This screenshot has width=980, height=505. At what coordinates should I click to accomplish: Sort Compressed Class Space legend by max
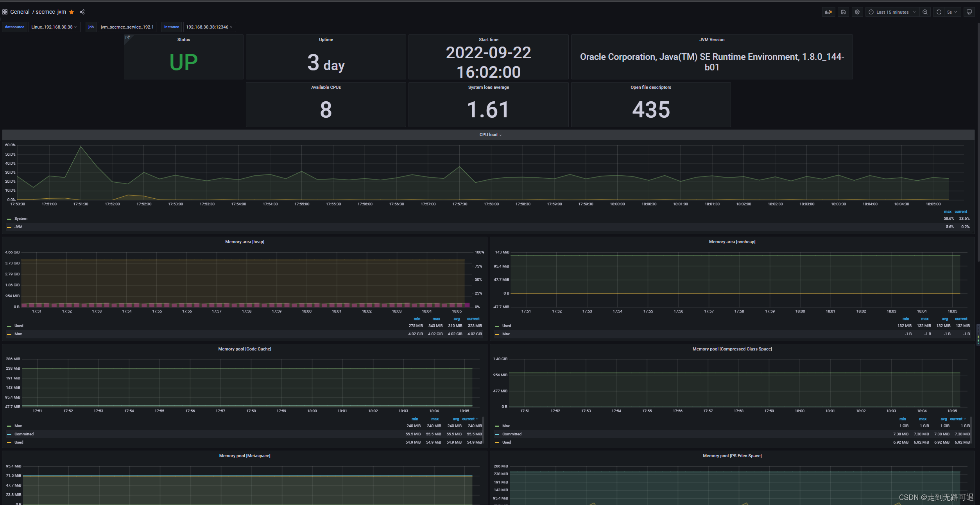pyautogui.click(x=923, y=419)
